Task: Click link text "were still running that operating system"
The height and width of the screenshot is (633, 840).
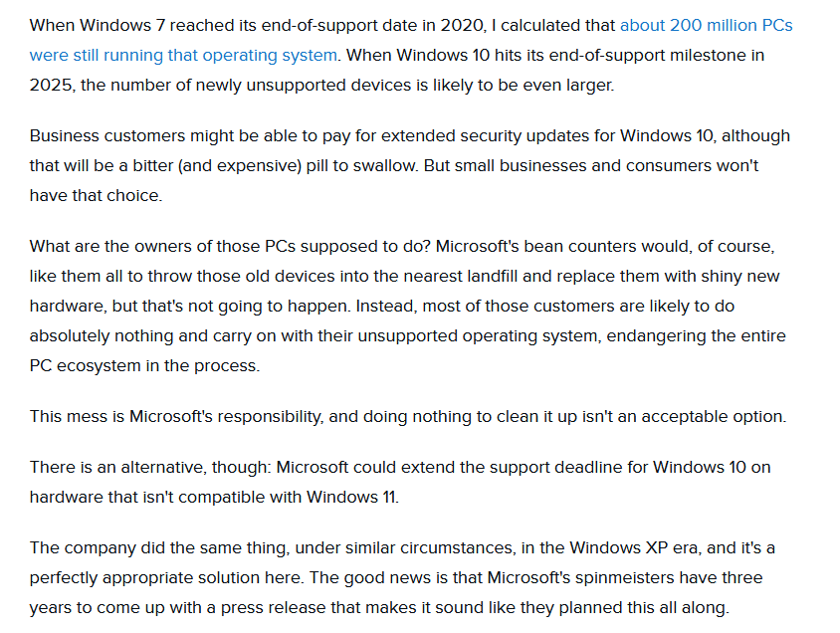Action: click(183, 55)
